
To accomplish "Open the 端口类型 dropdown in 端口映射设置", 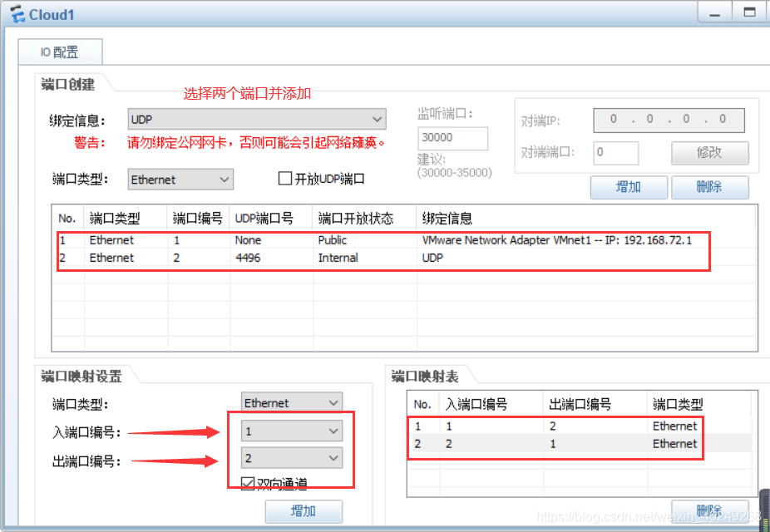I will point(292,403).
